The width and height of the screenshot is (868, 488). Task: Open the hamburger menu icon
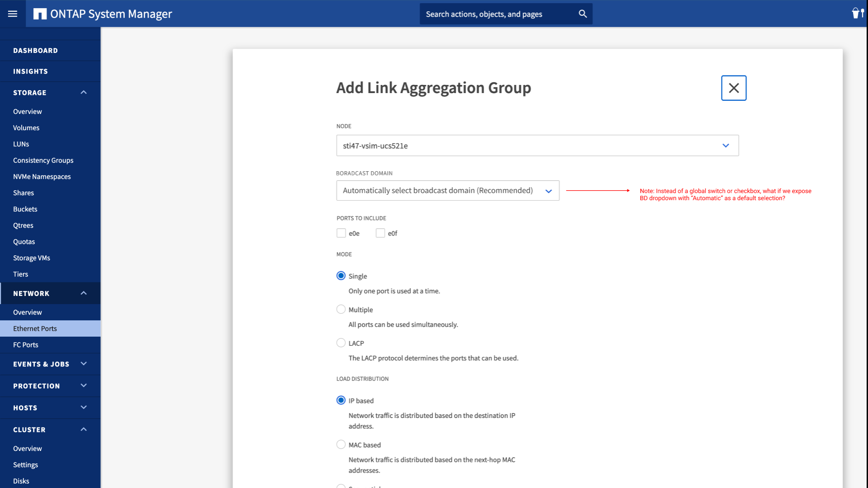click(x=13, y=14)
